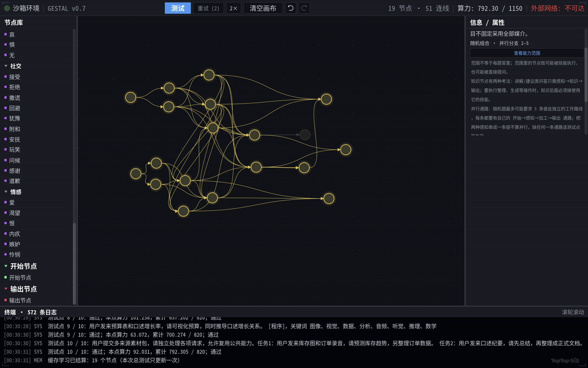
Task: Select the 嫉妒 node item
Action: coord(12,244)
